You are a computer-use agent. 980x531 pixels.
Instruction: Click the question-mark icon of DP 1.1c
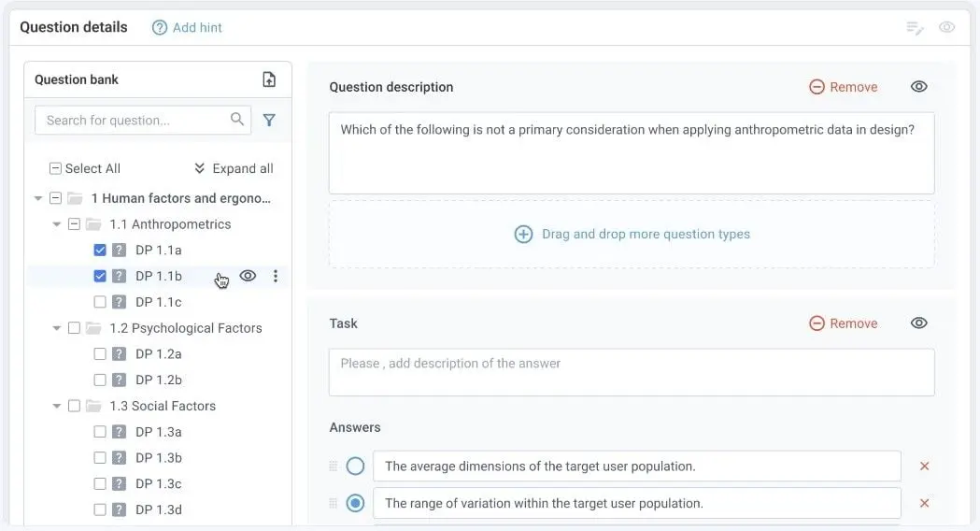119,302
